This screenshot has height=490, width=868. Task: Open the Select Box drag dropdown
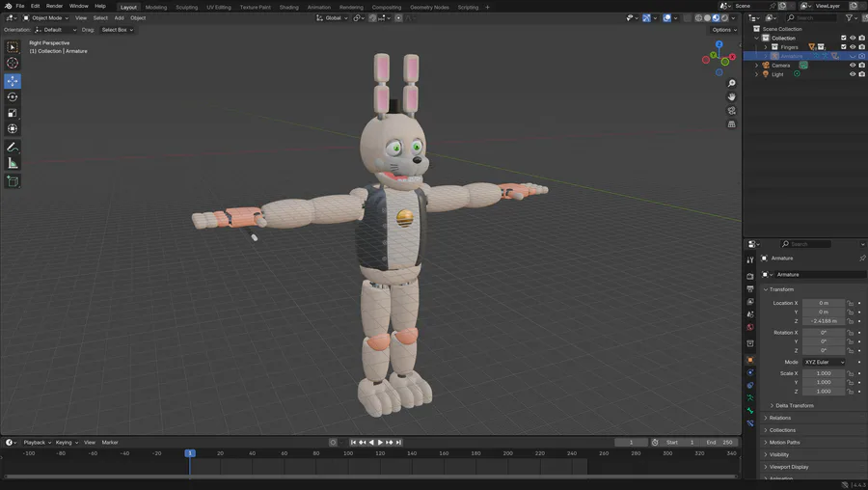pos(117,30)
